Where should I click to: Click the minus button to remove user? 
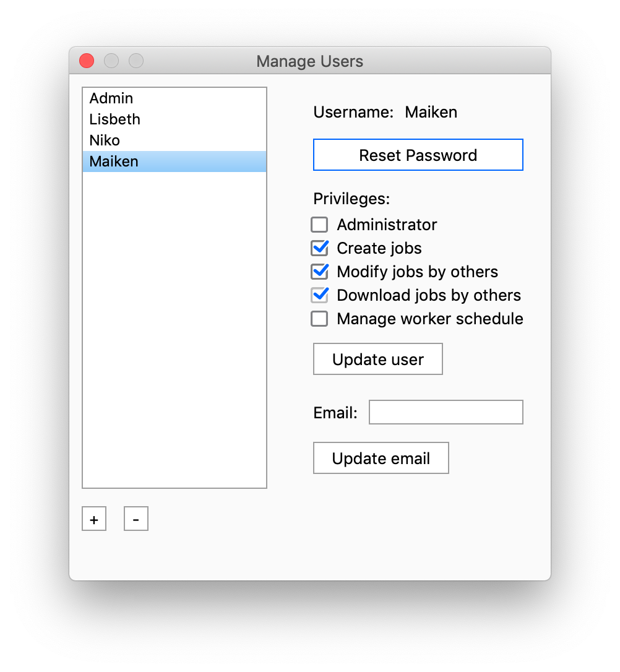click(136, 519)
